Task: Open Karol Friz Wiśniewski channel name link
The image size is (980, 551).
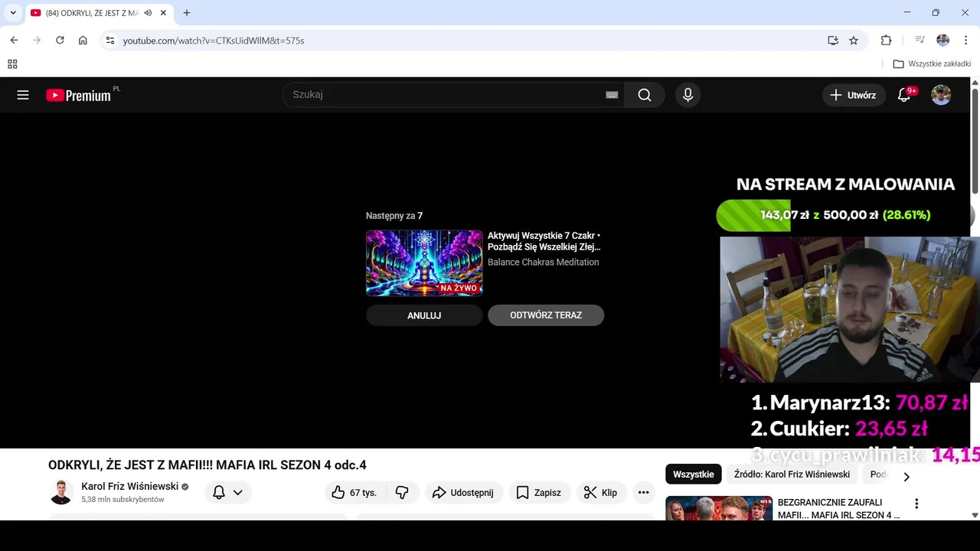Action: [x=129, y=486]
